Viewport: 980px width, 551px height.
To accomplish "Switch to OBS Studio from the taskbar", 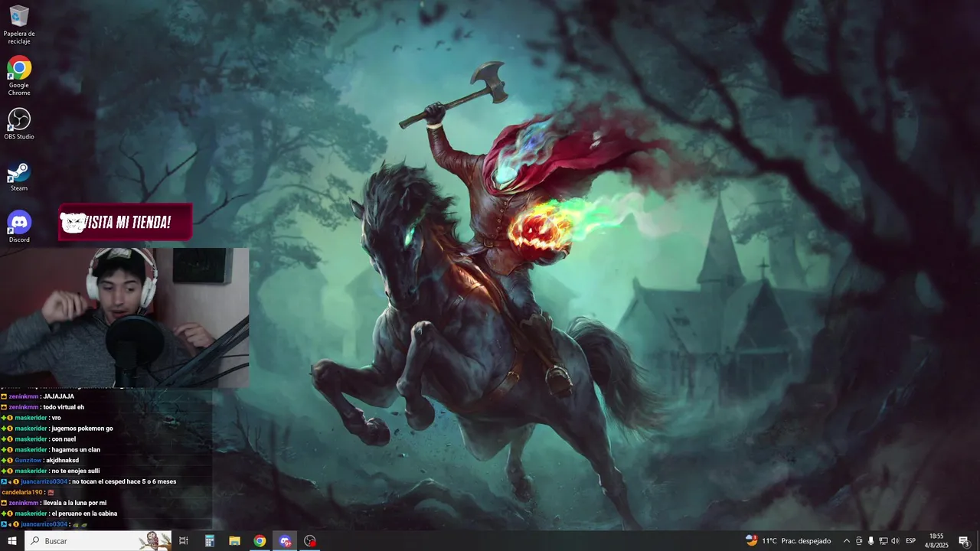I will tap(310, 541).
